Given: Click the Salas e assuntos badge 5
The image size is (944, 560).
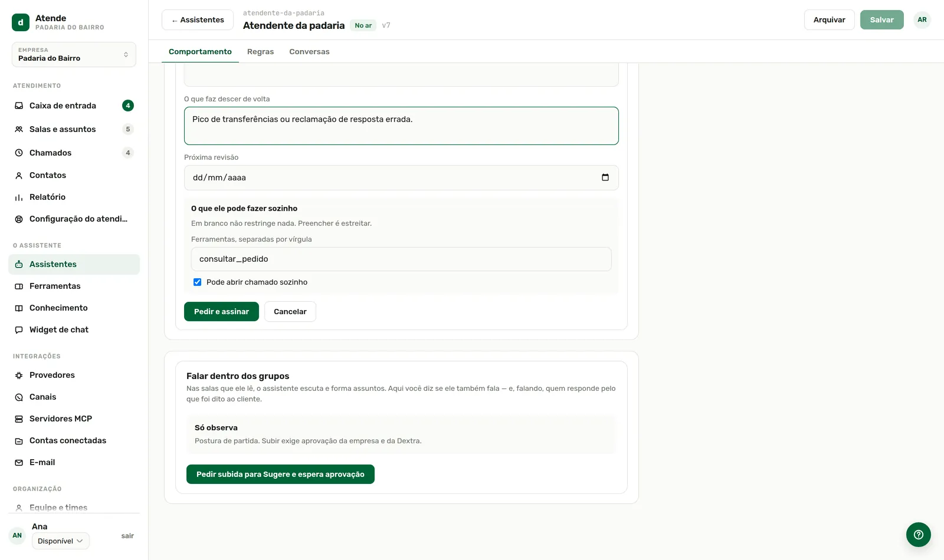Looking at the screenshot, I should click(x=128, y=129).
